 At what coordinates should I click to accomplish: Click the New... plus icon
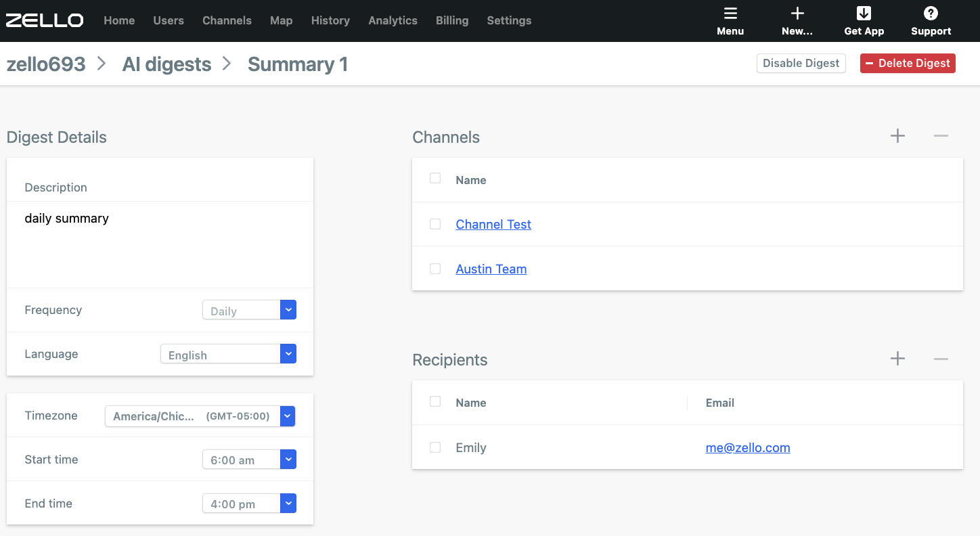(797, 14)
